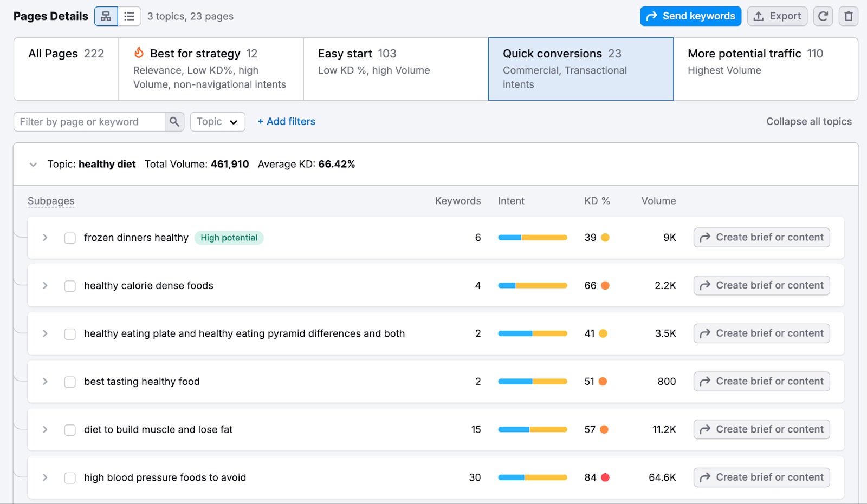867x504 pixels.
Task: Click the red KD dot for high blood pressure foods
Action: click(605, 477)
